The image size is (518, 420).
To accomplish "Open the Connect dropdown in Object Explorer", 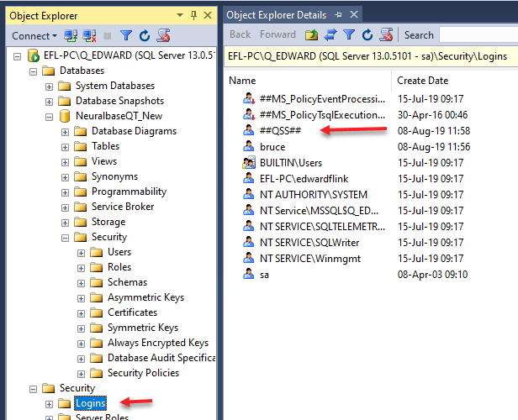I will tap(34, 35).
